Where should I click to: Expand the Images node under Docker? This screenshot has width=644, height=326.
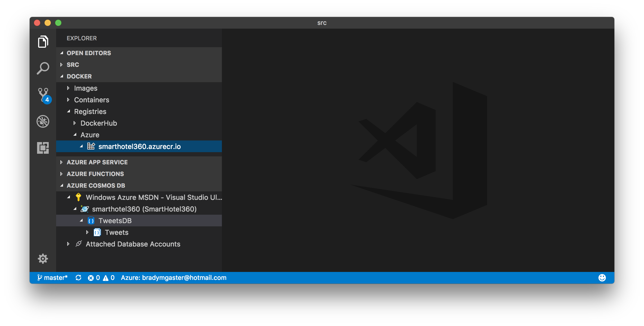coord(85,88)
